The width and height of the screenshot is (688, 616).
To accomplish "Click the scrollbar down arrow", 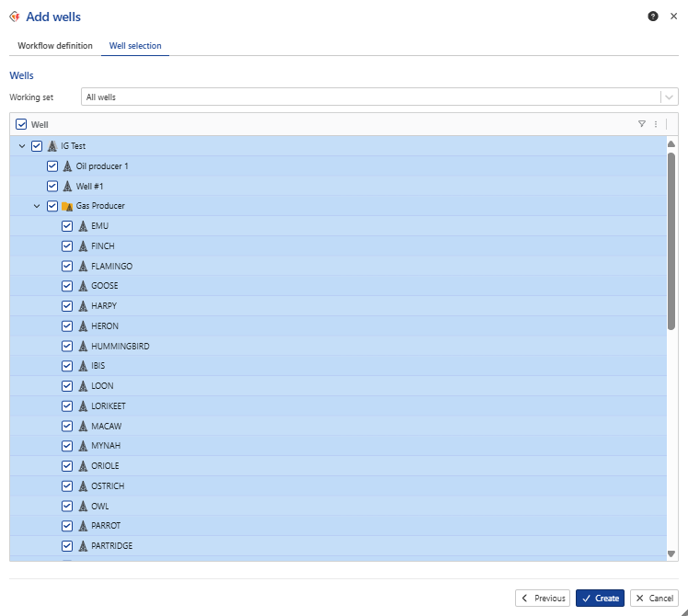I will tap(671, 553).
